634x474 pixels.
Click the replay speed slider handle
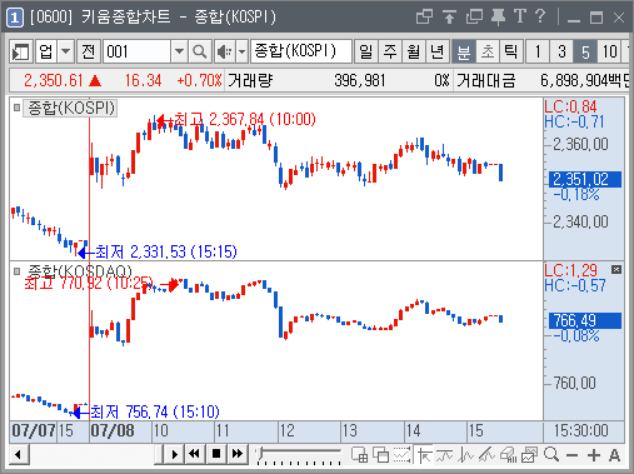[x=262, y=453]
